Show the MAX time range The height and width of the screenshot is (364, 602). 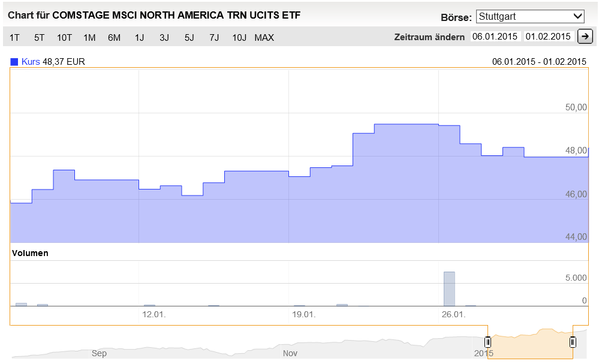click(x=264, y=37)
